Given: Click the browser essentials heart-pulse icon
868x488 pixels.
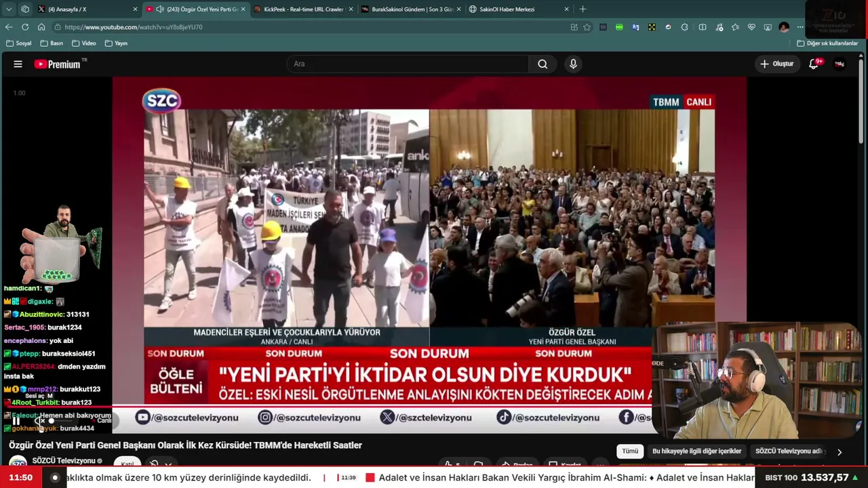Looking at the screenshot, I should coord(751,27).
